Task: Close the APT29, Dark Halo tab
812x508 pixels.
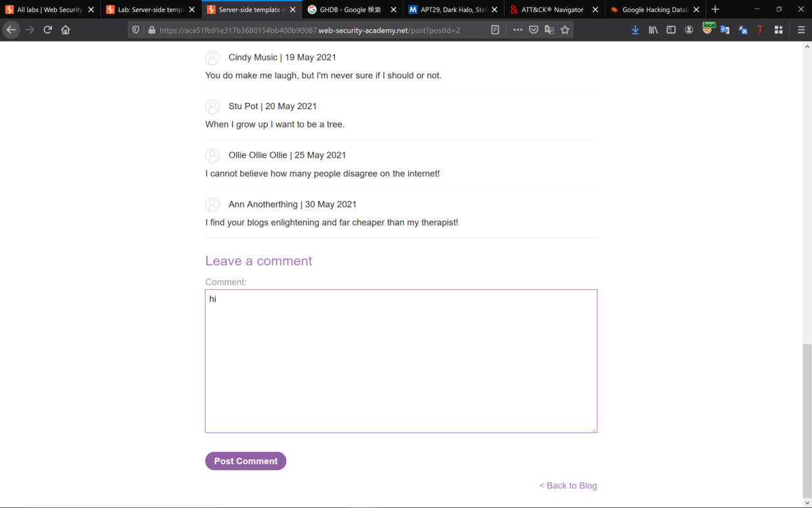Action: tap(494, 9)
